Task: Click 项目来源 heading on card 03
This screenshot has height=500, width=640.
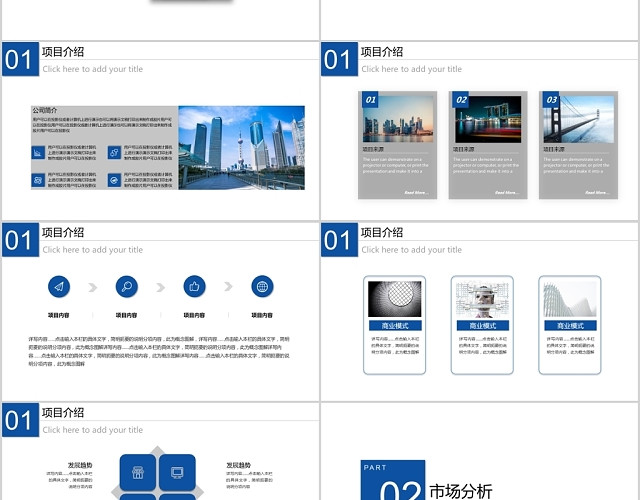Action: click(554, 149)
